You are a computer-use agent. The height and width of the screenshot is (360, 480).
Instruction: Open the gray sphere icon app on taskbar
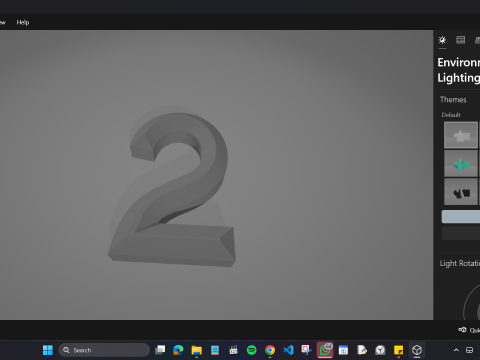tap(380, 350)
